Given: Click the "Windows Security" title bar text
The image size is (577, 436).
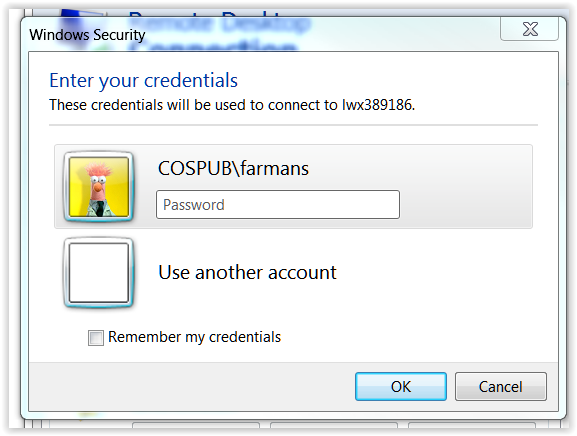Looking at the screenshot, I should 87,35.
